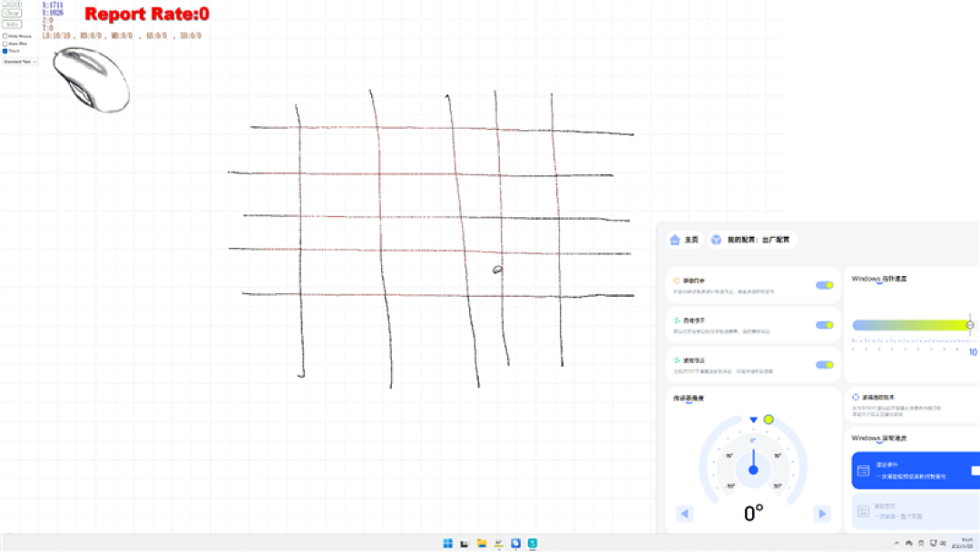This screenshot has height=552, width=980.
Task: Open the cube icon profile tab
Action: [716, 240]
